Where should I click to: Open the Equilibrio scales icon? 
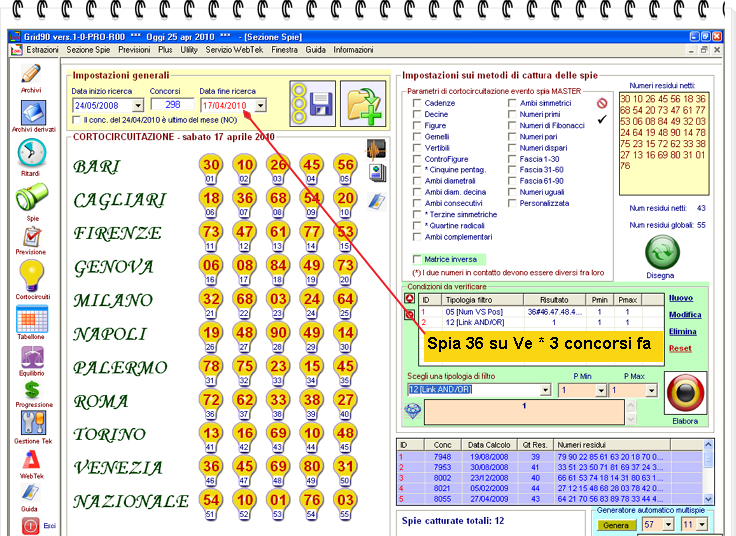click(32, 358)
